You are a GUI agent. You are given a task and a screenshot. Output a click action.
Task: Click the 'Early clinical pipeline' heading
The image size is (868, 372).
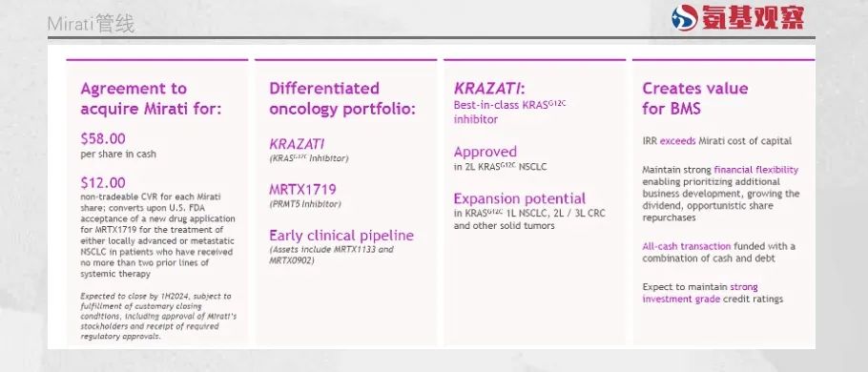click(341, 236)
